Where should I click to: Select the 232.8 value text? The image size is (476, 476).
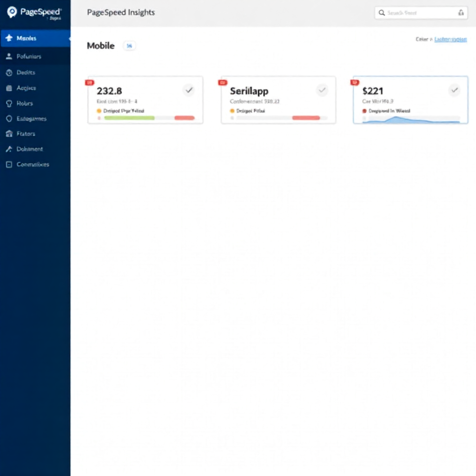[x=109, y=91]
